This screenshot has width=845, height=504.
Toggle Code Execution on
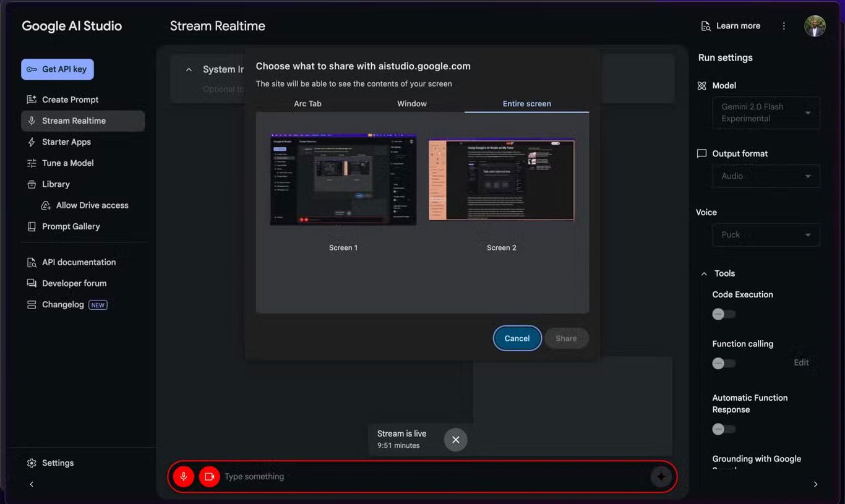tap(723, 314)
